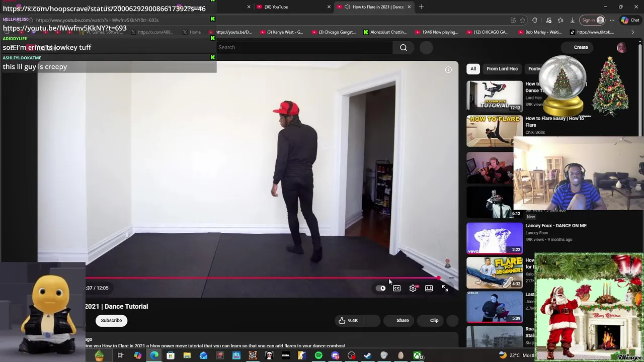This screenshot has height=362, width=644.
Task: Click the red video progress bar
Action: click(x=262, y=278)
